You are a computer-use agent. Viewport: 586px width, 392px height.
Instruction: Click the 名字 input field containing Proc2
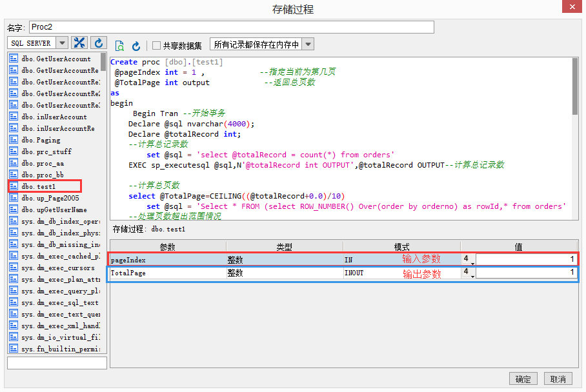[231, 27]
